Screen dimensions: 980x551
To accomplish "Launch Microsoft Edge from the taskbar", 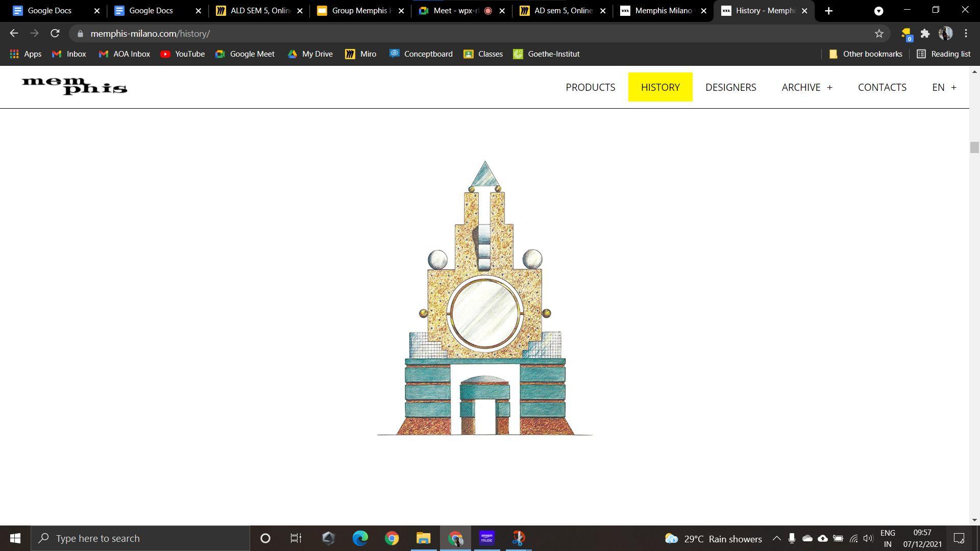I will (360, 538).
